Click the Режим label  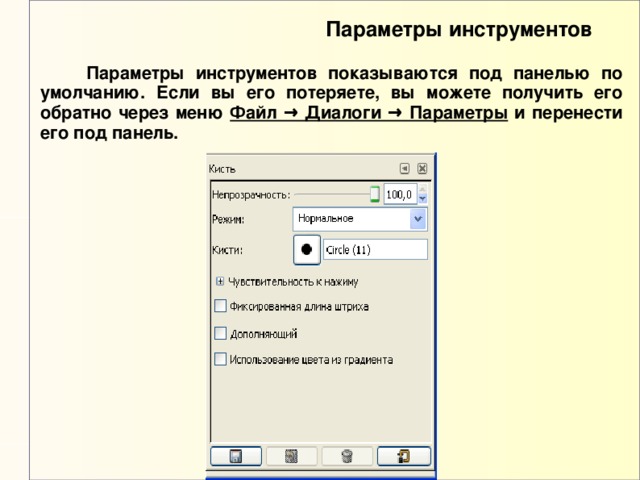click(228, 220)
